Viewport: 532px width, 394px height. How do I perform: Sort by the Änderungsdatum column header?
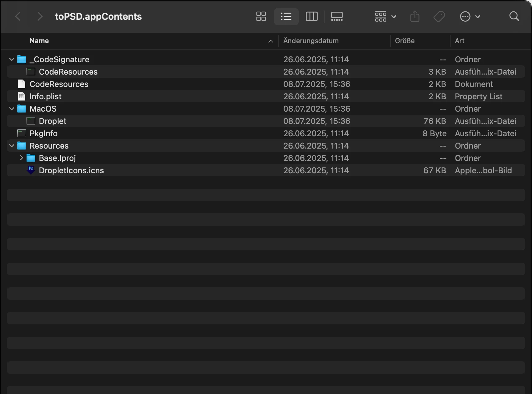tap(311, 41)
